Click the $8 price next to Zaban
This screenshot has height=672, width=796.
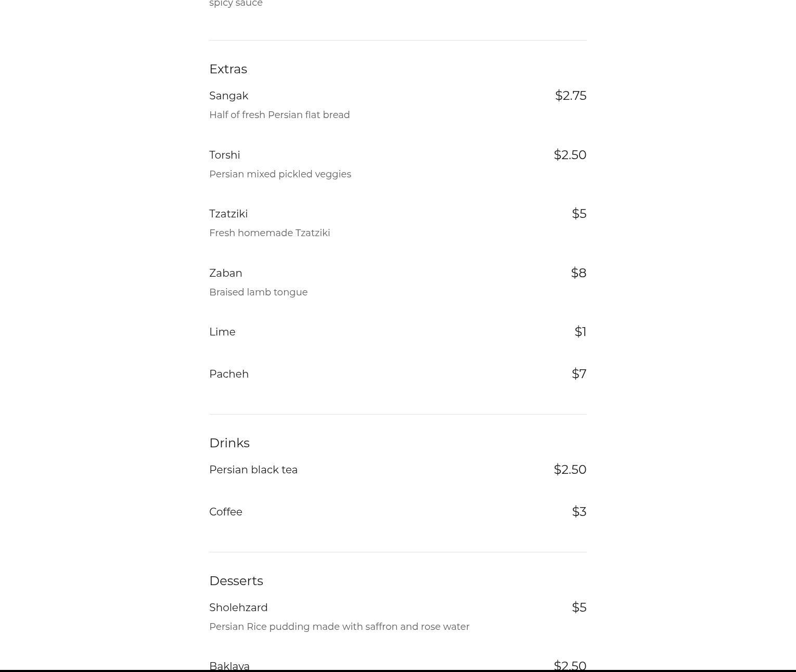coord(578,273)
